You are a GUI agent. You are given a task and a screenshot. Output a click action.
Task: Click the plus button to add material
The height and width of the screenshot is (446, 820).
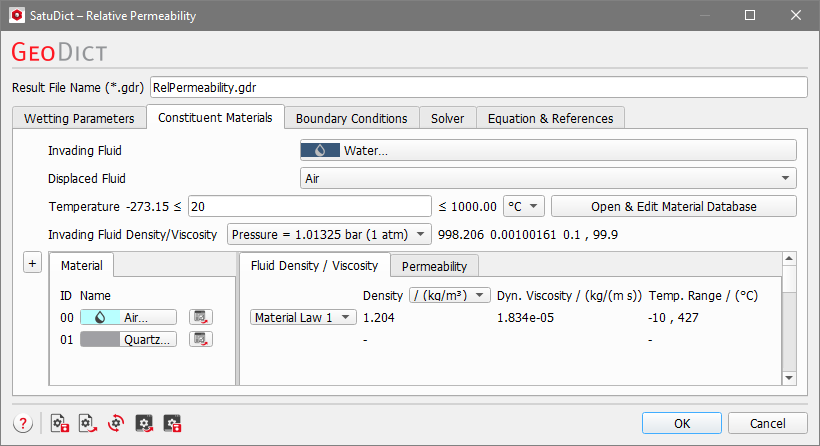point(32,263)
